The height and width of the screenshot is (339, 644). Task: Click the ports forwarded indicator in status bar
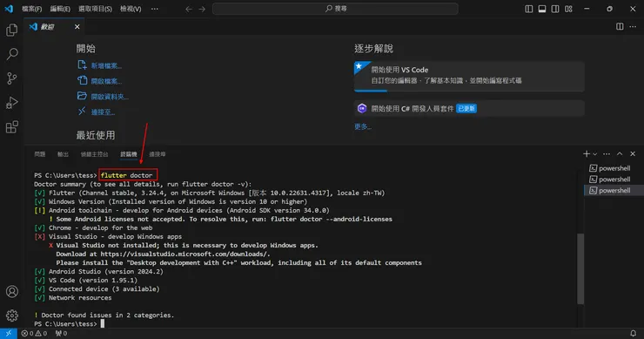tap(61, 334)
